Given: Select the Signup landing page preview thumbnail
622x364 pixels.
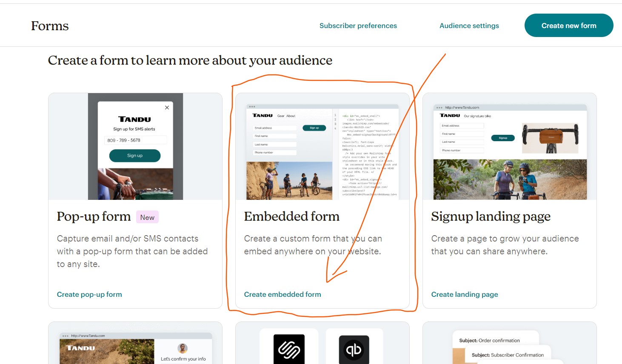Looking at the screenshot, I should pos(510,146).
